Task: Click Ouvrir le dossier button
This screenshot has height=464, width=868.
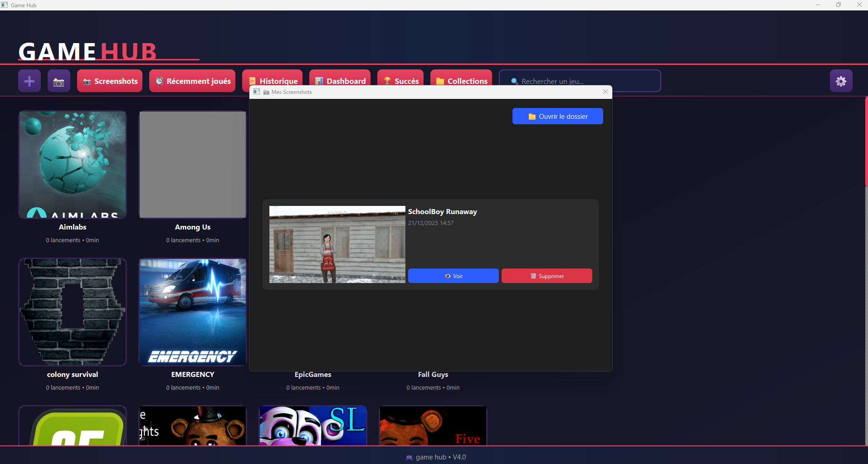Action: point(558,116)
